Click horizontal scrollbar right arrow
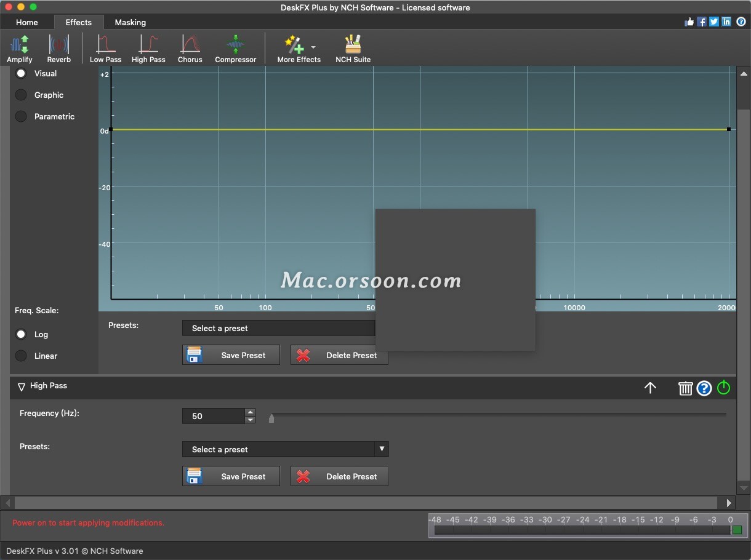This screenshot has width=751, height=560. coord(729,503)
